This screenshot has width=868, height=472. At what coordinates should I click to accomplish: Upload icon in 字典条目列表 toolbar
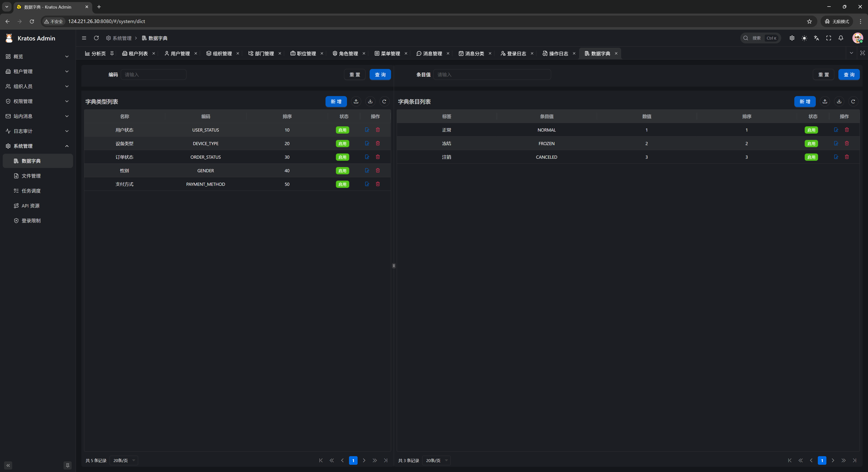tap(825, 101)
